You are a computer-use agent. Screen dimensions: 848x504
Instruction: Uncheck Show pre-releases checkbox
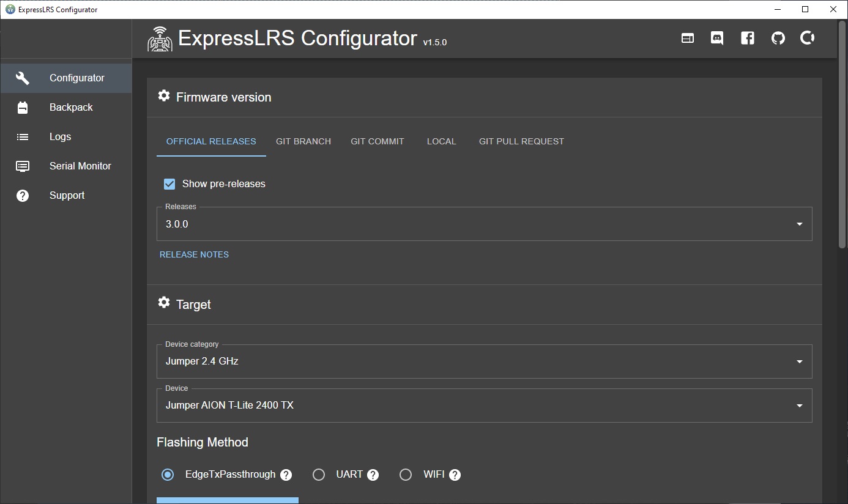click(169, 183)
